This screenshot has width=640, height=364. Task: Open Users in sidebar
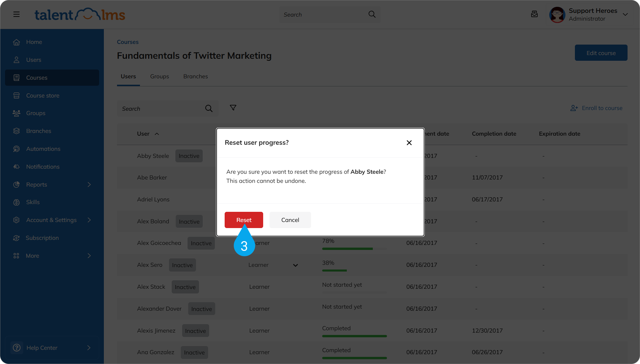click(x=52, y=60)
